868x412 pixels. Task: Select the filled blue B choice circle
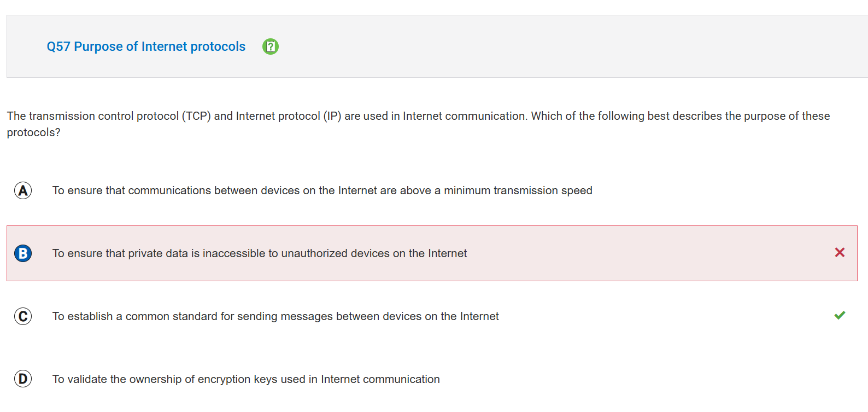point(23,253)
